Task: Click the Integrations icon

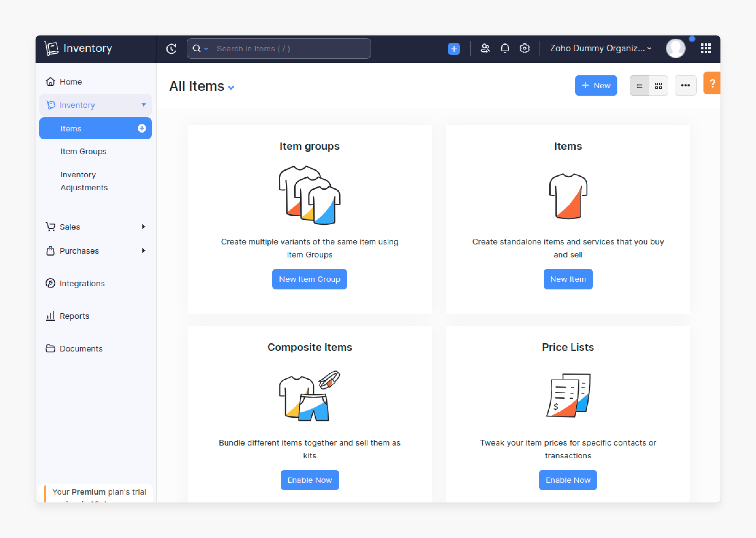Action: (50, 283)
